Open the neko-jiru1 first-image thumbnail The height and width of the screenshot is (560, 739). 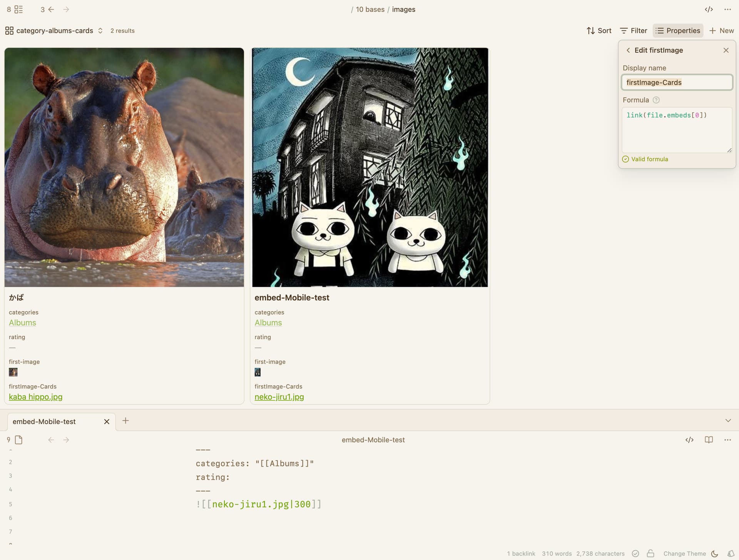coord(257,372)
